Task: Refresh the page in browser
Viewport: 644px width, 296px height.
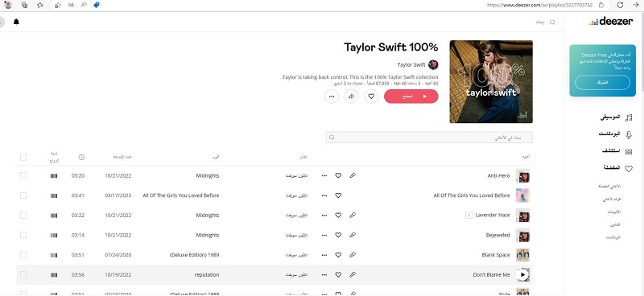Action: (x=621, y=5)
